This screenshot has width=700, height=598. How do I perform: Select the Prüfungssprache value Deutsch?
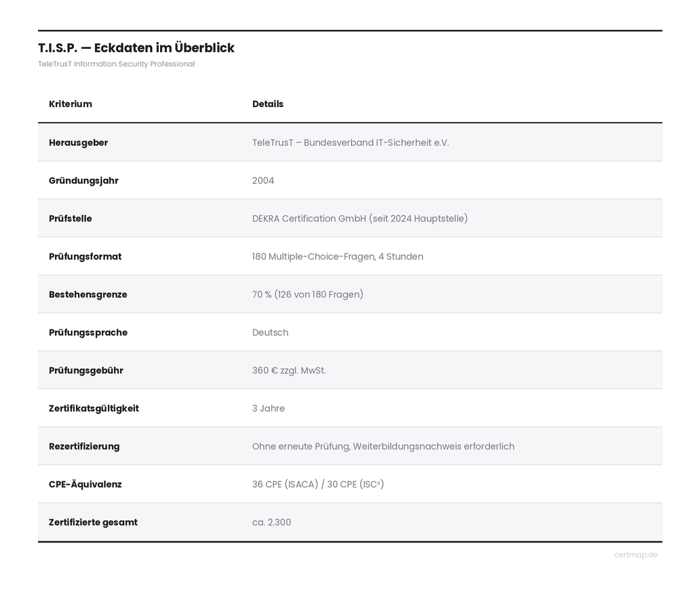click(270, 332)
